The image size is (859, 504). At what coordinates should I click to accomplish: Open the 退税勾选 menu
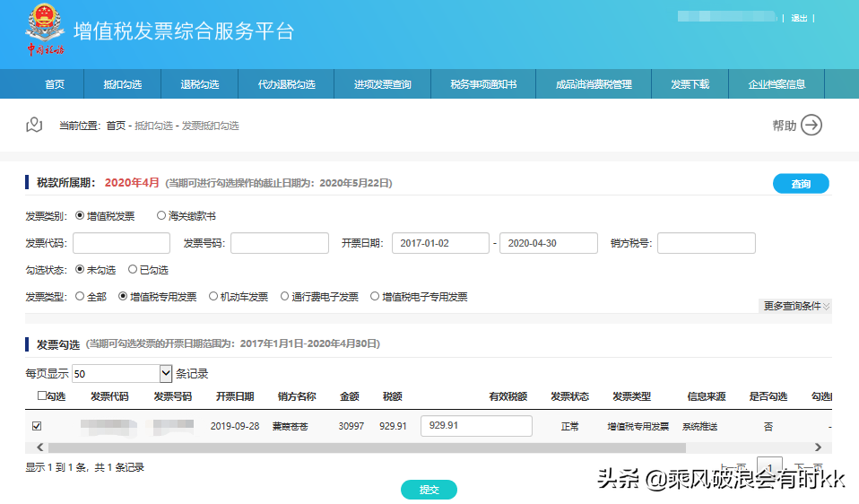click(x=200, y=84)
